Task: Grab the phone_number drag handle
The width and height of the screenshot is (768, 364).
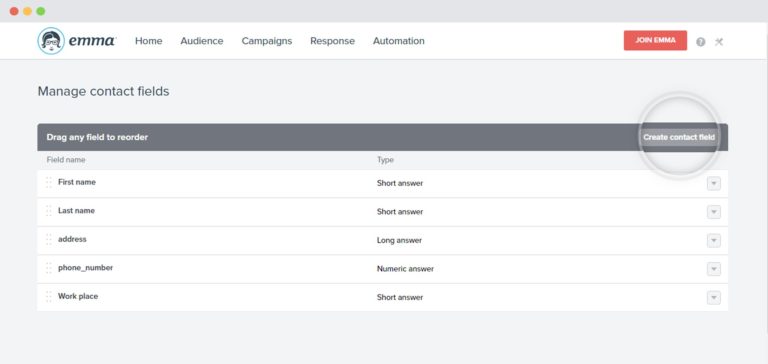Action: click(48, 268)
